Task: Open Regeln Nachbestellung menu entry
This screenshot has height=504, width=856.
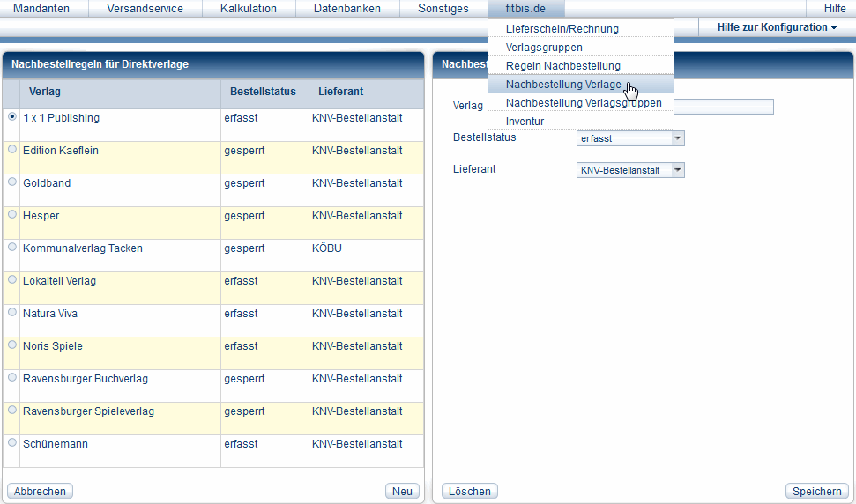Action: coord(563,66)
